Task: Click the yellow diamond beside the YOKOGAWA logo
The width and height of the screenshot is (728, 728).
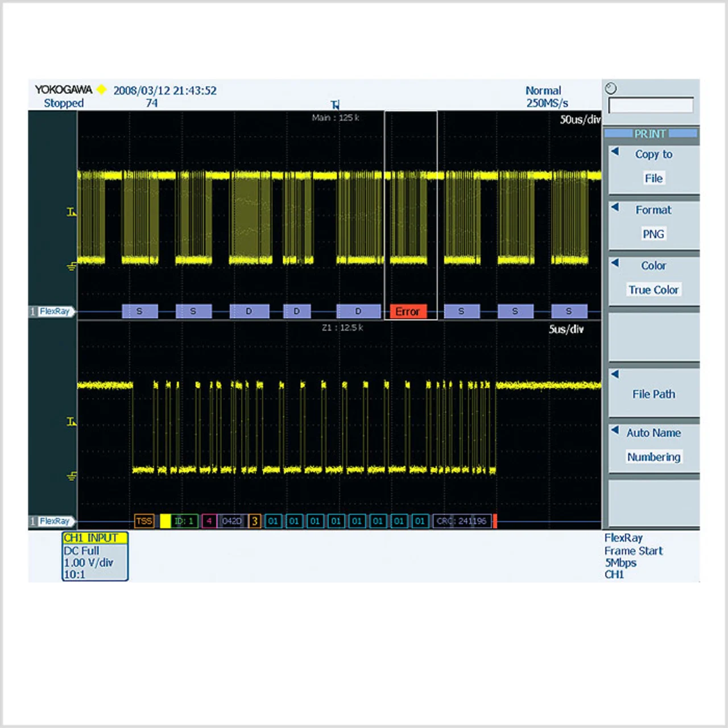Action: point(102,89)
